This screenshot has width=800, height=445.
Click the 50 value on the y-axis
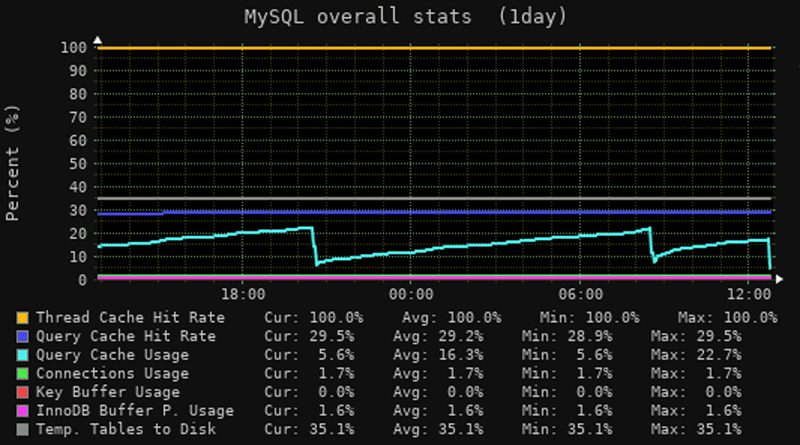tap(78, 164)
